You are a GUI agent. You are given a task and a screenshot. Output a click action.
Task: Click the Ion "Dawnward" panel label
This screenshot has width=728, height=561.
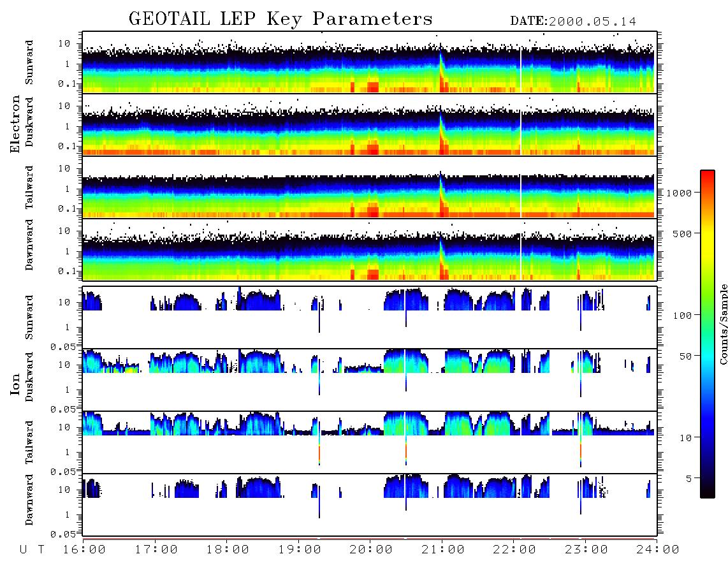pyautogui.click(x=29, y=500)
